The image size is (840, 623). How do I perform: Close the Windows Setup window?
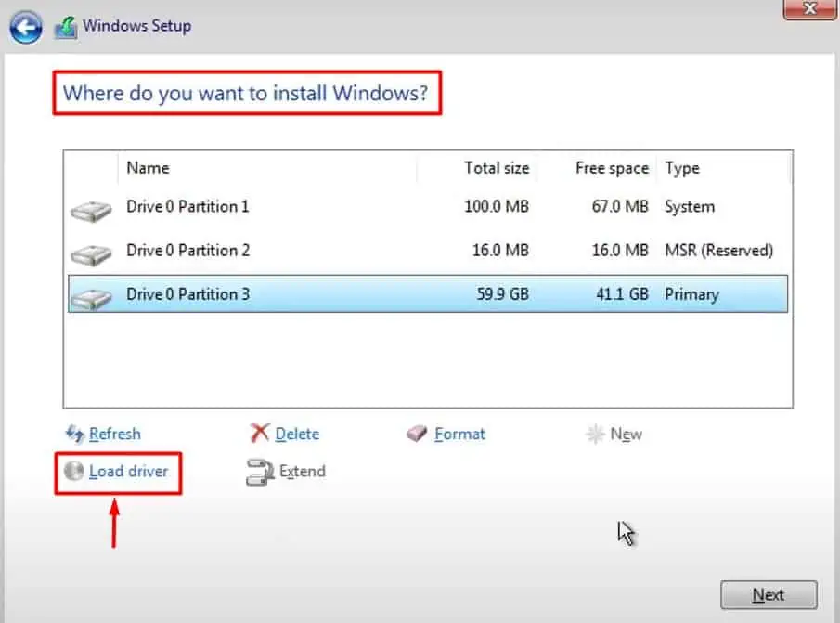pos(810,9)
